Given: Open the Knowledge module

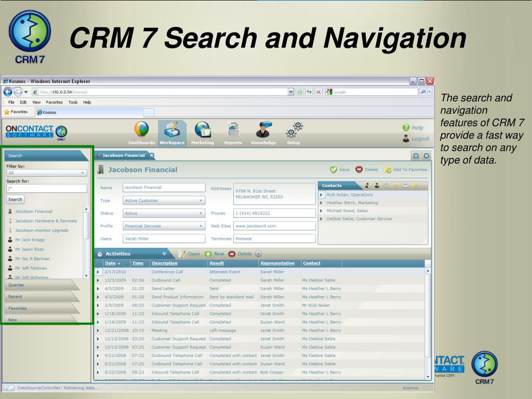Looking at the screenshot, I should pyautogui.click(x=263, y=134).
